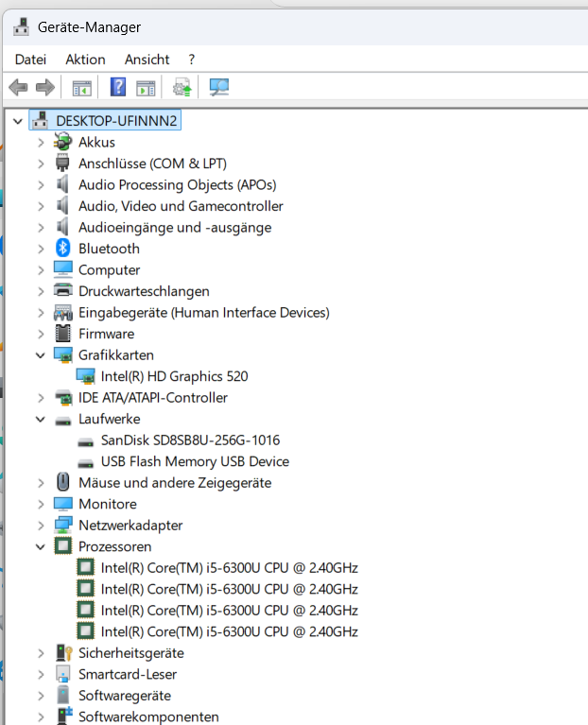This screenshot has width=588, height=725.
Task: Click the Sicherheitsgeräte key icon
Action: tap(63, 653)
